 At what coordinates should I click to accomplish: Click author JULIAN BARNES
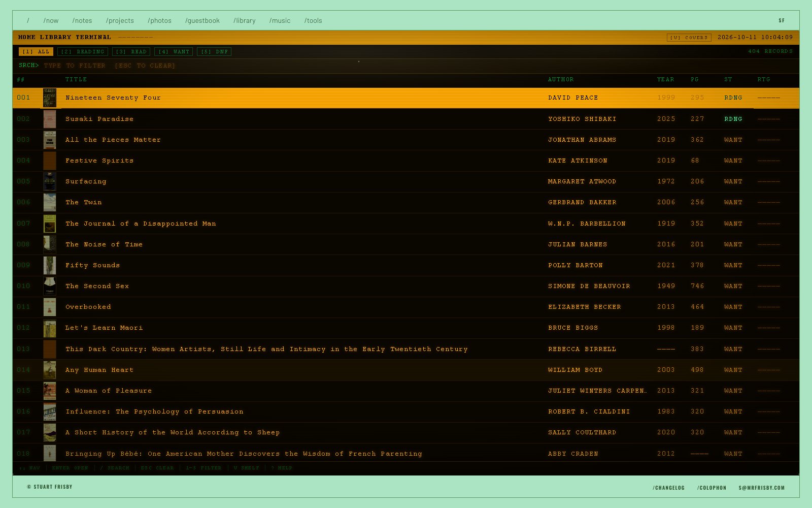tap(578, 244)
